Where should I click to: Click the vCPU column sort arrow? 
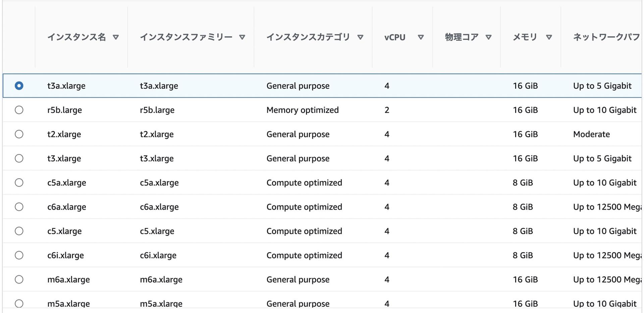tap(420, 38)
